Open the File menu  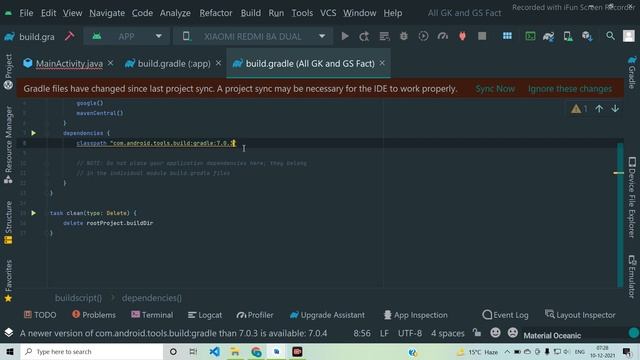click(26, 13)
